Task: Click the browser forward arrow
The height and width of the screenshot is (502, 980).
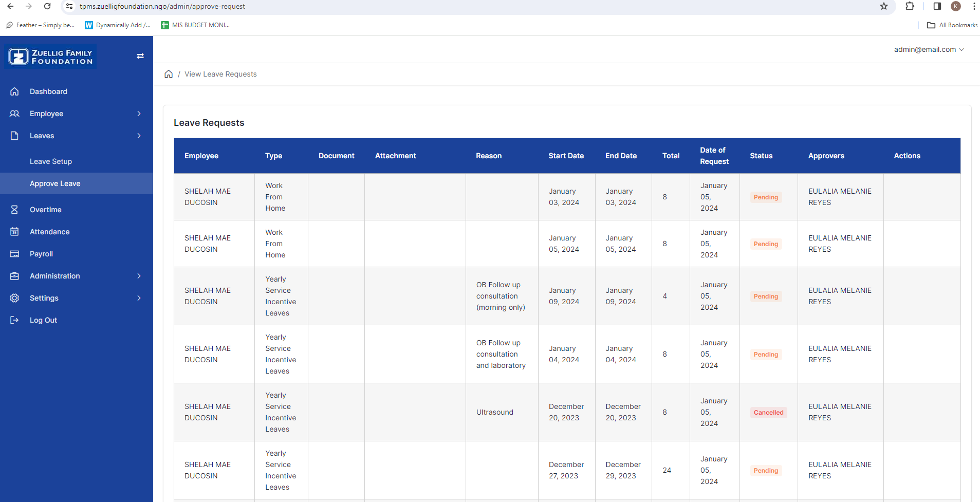Action: [29, 6]
